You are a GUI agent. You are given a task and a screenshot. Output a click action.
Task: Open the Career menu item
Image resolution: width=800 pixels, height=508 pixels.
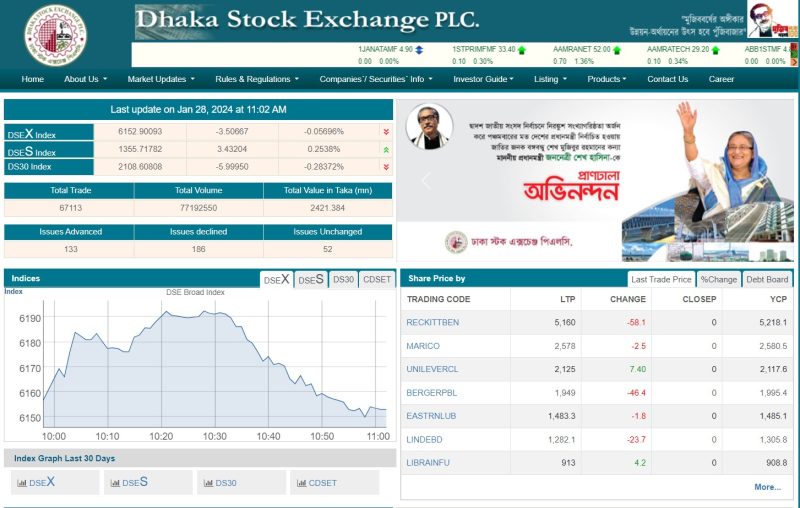tap(721, 79)
